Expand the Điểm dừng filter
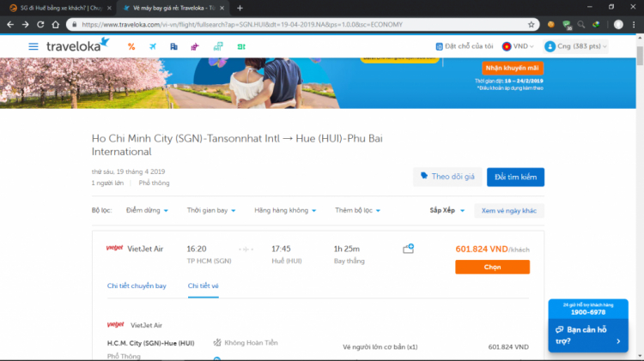 pyautogui.click(x=147, y=210)
